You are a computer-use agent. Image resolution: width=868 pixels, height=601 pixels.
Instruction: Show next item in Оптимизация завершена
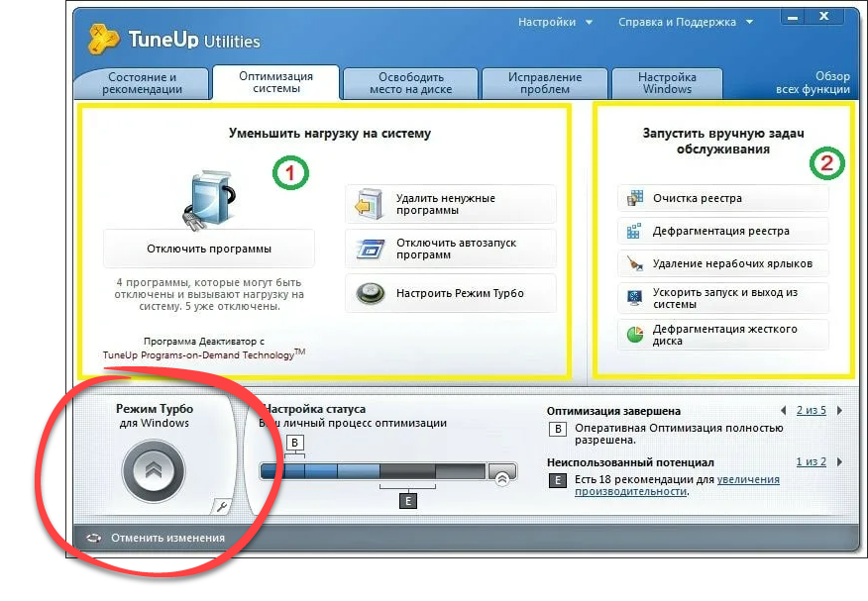[x=840, y=410]
